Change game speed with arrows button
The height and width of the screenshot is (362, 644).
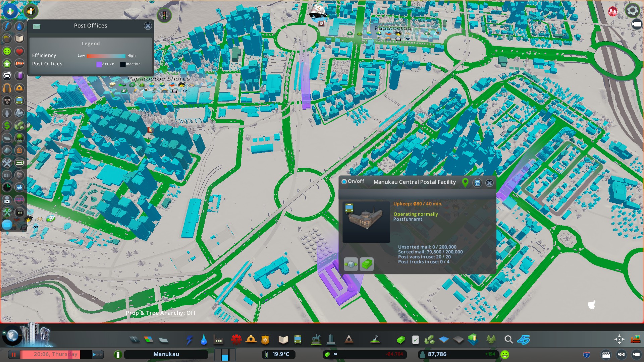(x=98, y=354)
